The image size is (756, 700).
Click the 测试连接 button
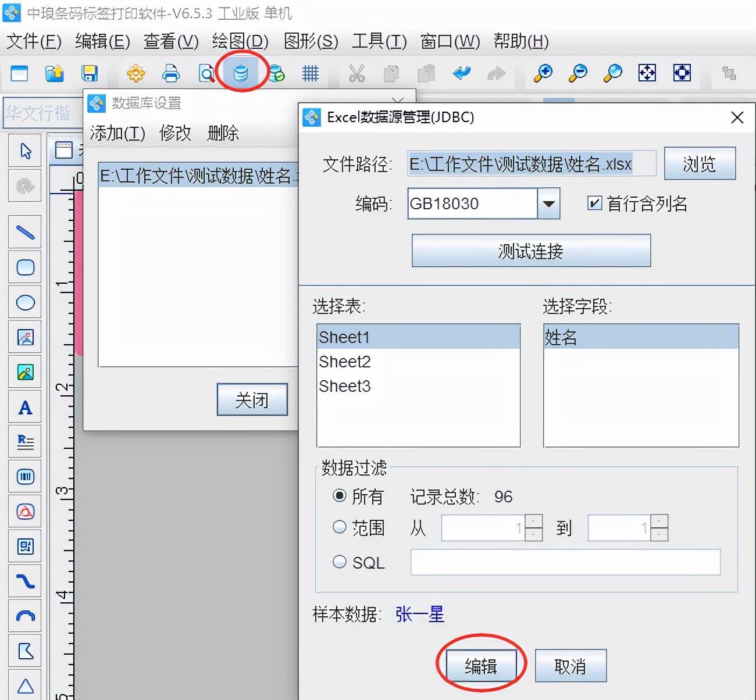(x=531, y=251)
